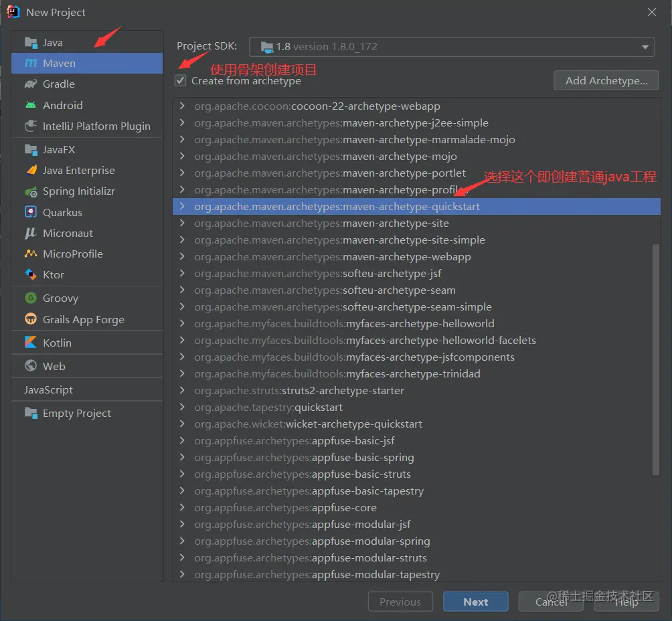Click the JavaFX folder icon
Image resolution: width=672 pixels, height=621 pixels.
tap(31, 149)
